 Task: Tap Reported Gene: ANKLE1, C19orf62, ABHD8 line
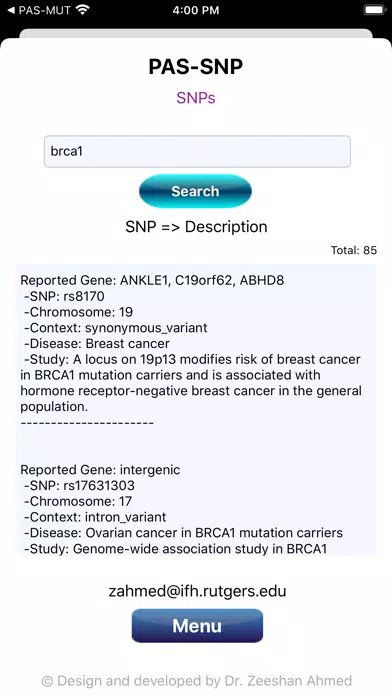[x=152, y=281]
